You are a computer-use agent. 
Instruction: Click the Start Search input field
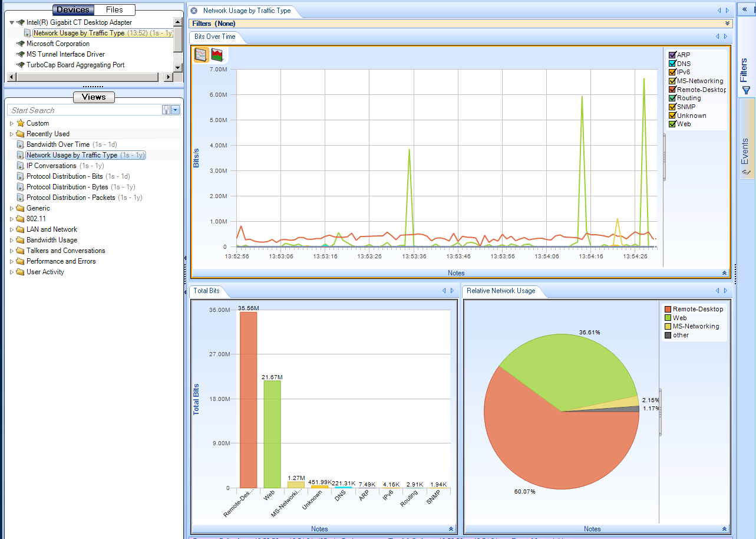(x=84, y=110)
